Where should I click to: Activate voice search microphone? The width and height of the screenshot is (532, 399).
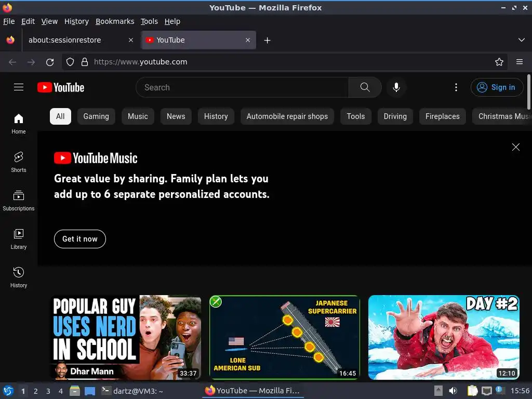pos(396,87)
